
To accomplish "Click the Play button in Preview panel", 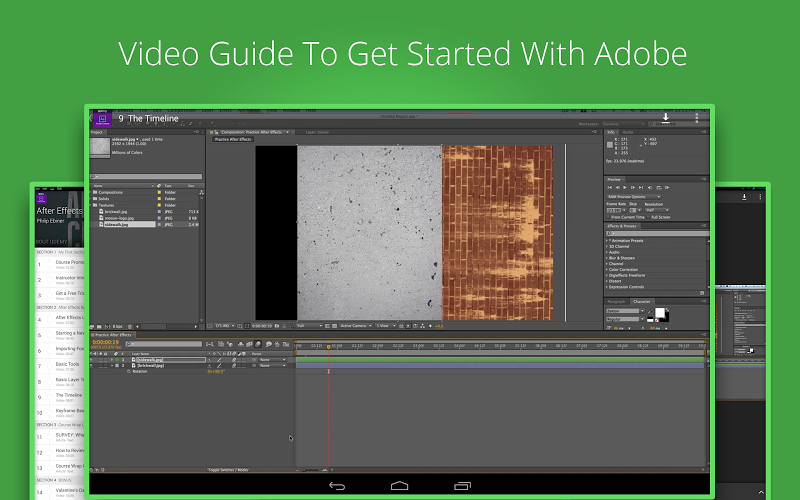I will 625,187.
